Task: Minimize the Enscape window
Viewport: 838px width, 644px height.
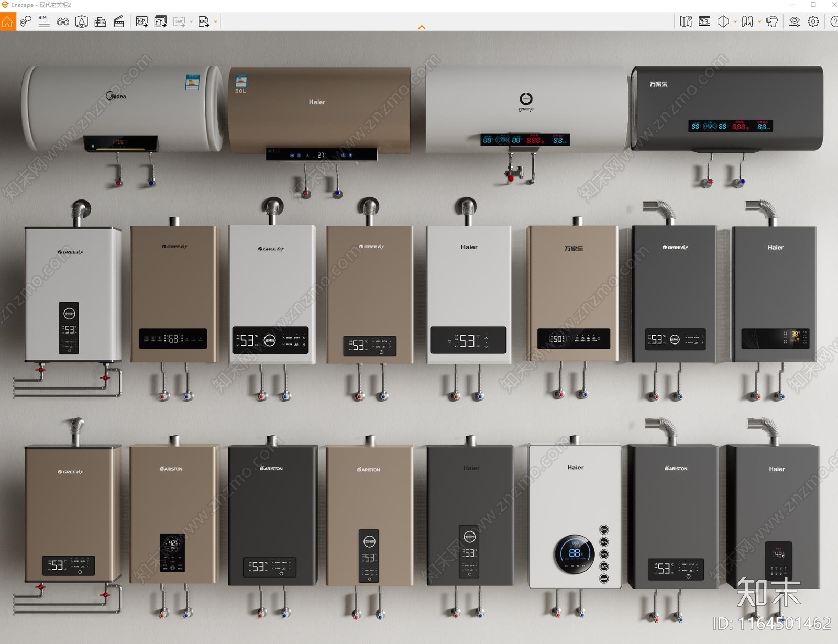Action: pyautogui.click(x=792, y=5)
